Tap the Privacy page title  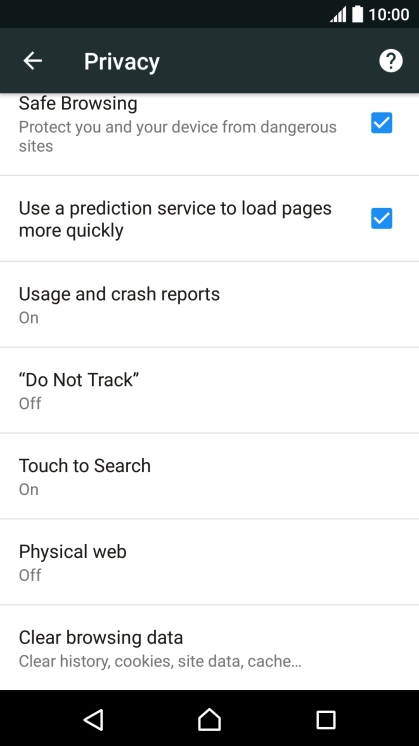click(x=122, y=62)
